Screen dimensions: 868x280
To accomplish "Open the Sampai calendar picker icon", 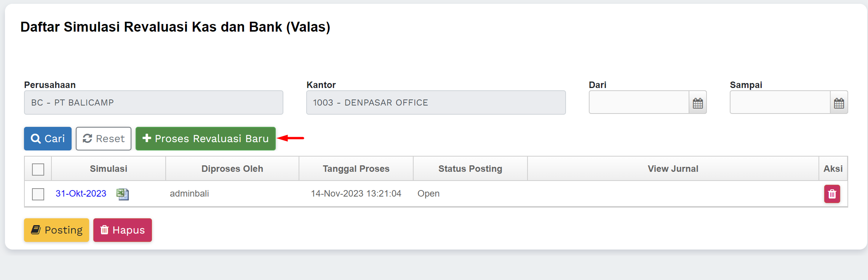I will 839,103.
